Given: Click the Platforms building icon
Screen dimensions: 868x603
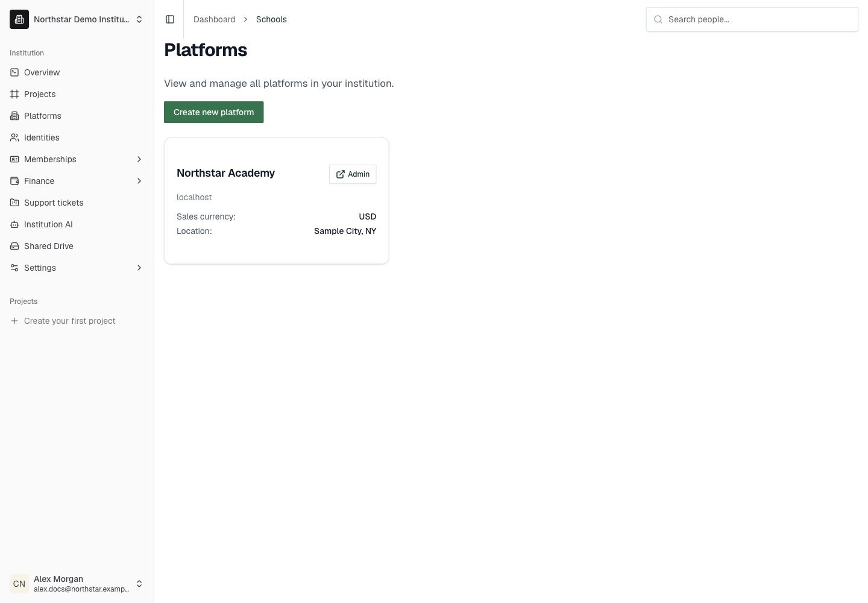Looking at the screenshot, I should coord(14,116).
